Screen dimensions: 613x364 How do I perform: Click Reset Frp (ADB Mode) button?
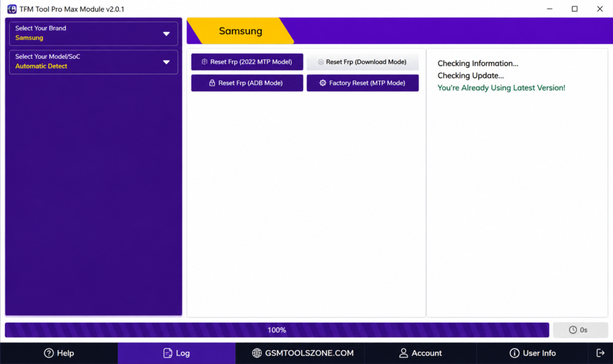[x=247, y=83]
